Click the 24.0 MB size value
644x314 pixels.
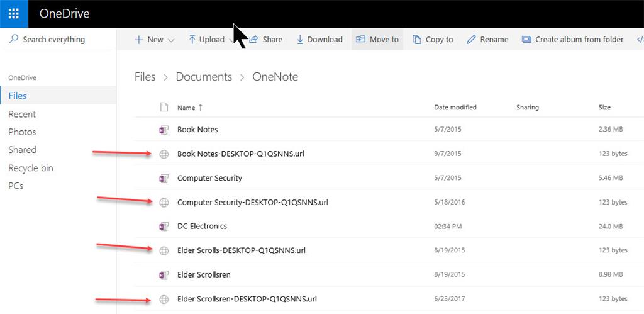611,226
